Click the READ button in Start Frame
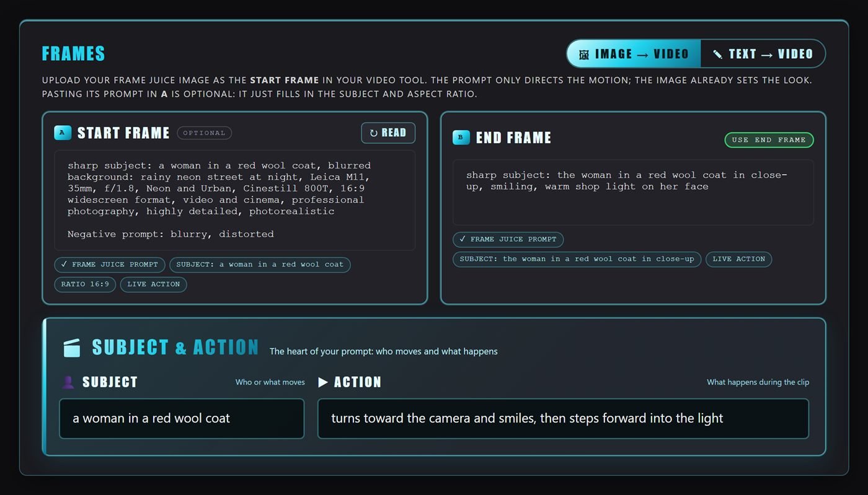The height and width of the screenshot is (495, 868). [x=388, y=133]
